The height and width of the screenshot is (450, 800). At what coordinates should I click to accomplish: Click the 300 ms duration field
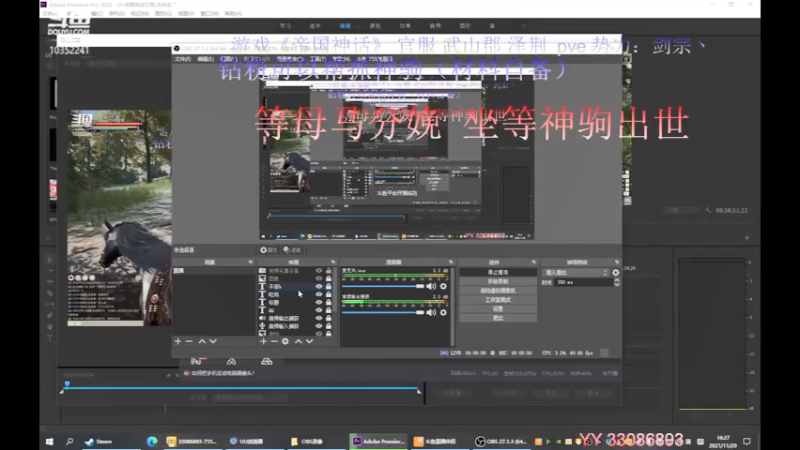(584, 282)
